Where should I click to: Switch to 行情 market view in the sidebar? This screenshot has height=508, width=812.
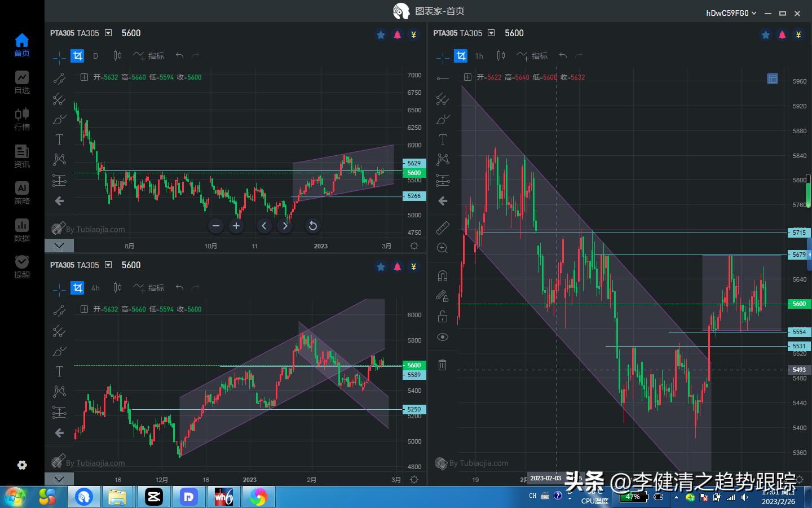[21, 119]
